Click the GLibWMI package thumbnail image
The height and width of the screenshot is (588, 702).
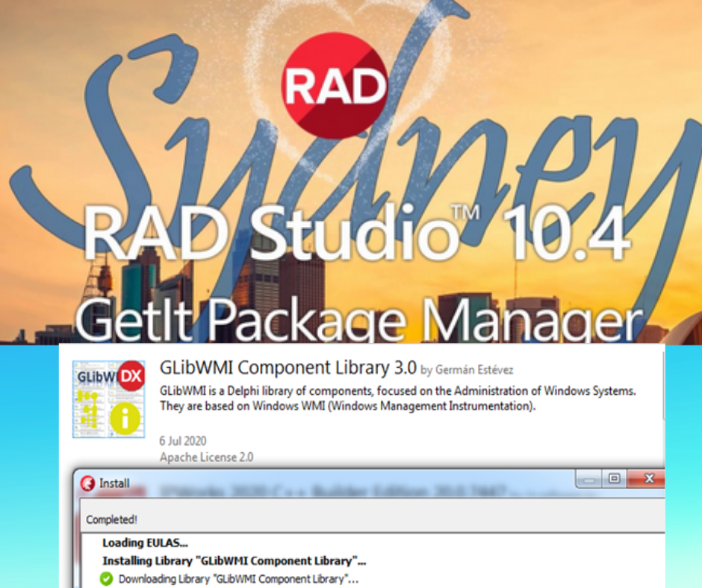point(108,398)
